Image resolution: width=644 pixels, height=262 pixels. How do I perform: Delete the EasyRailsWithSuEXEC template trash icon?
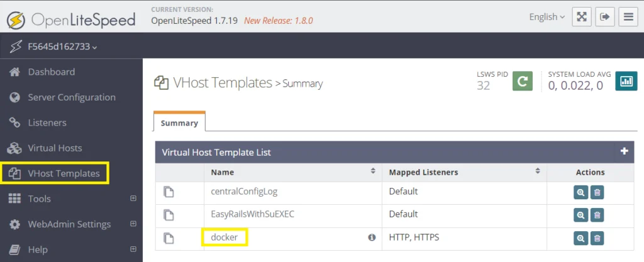tap(597, 215)
